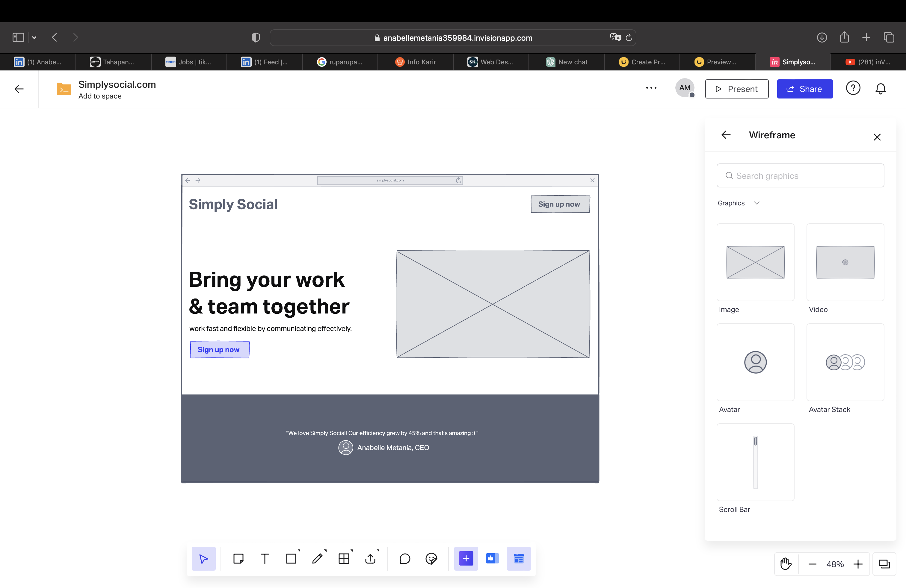Insert the Video wireframe graphic
906x588 pixels.
coord(845,262)
